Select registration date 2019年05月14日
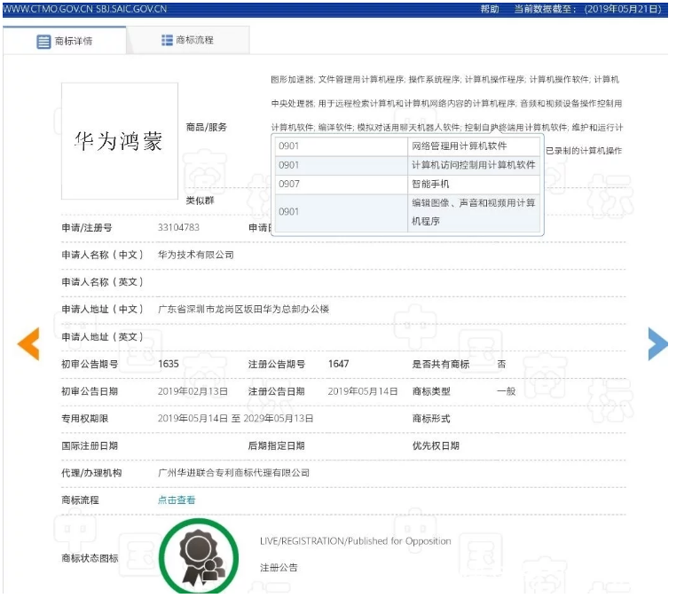Viewport: 700px width, 606px height. point(363,391)
